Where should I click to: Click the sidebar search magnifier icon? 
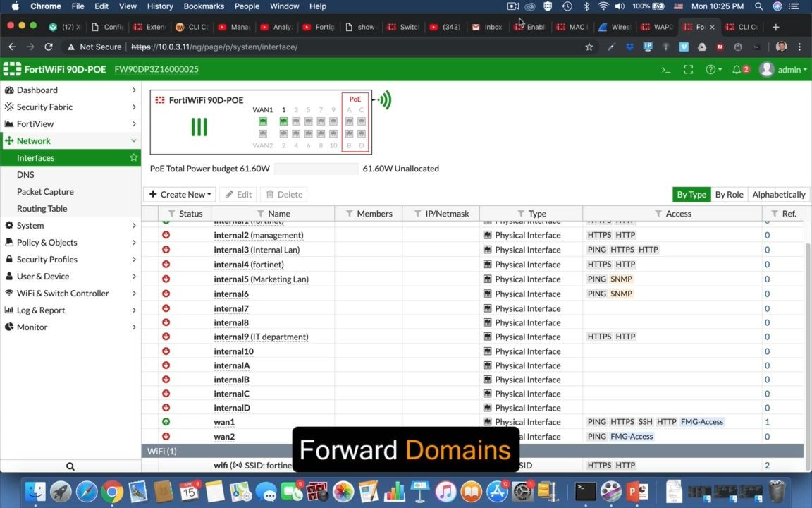[x=70, y=466]
